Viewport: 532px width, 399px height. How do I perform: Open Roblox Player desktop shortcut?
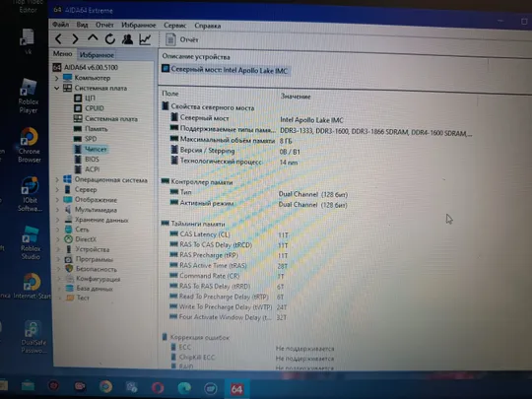29,96
